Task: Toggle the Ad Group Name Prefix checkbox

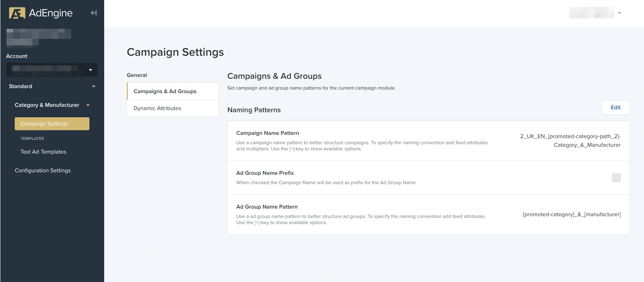Action: pos(616,178)
